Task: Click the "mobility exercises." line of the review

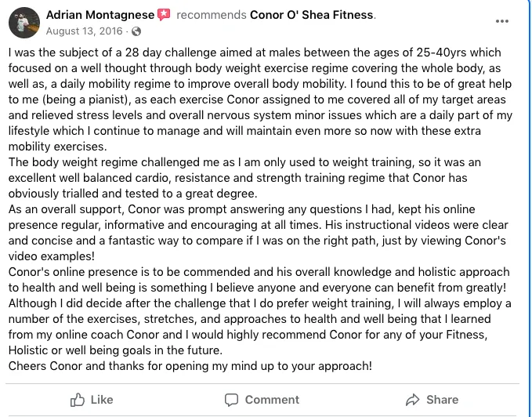Action: pyautogui.click(x=58, y=147)
